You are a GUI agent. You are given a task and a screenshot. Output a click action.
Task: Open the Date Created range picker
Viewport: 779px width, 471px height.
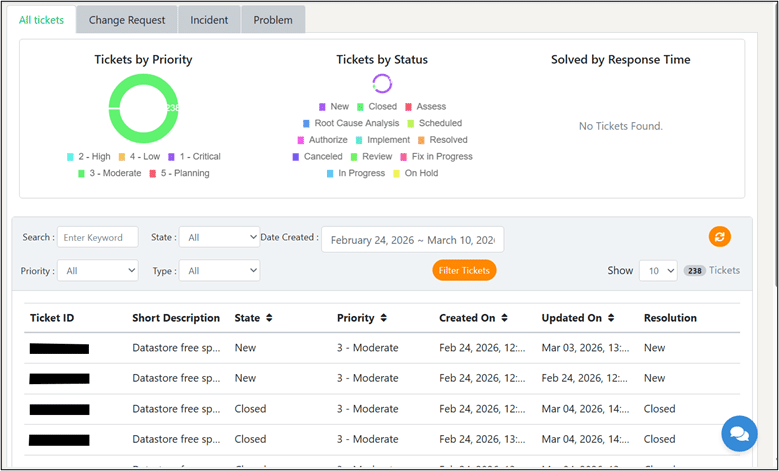(412, 240)
